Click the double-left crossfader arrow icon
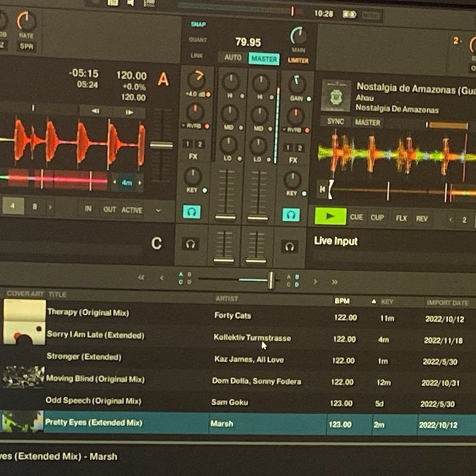 pos(142,278)
